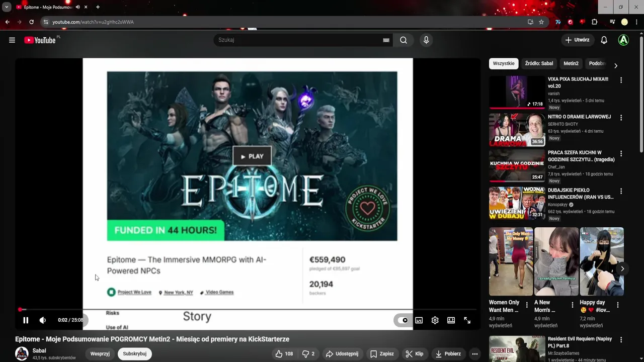Viewport: 644px width, 362px height.
Task: Create a clip with Klip button
Action: [x=414, y=354]
